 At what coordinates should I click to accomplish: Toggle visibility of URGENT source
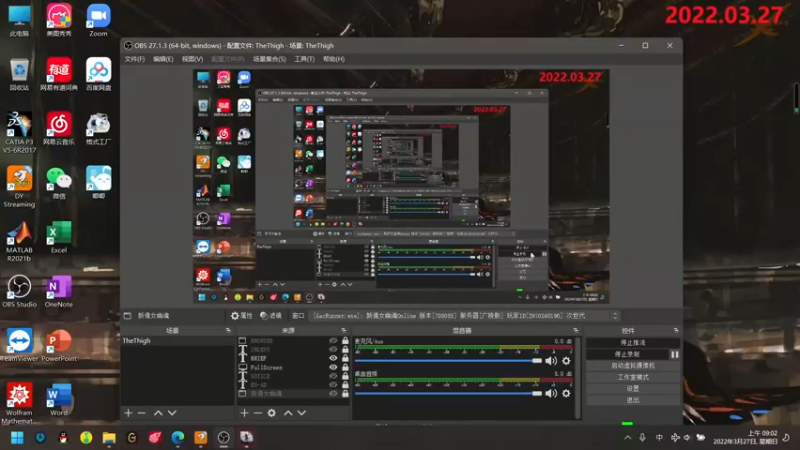pos(333,349)
